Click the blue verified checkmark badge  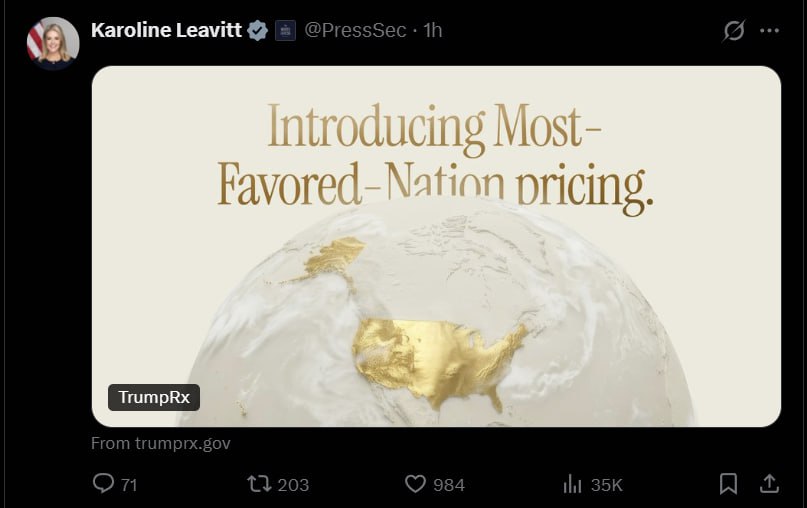coord(258,31)
